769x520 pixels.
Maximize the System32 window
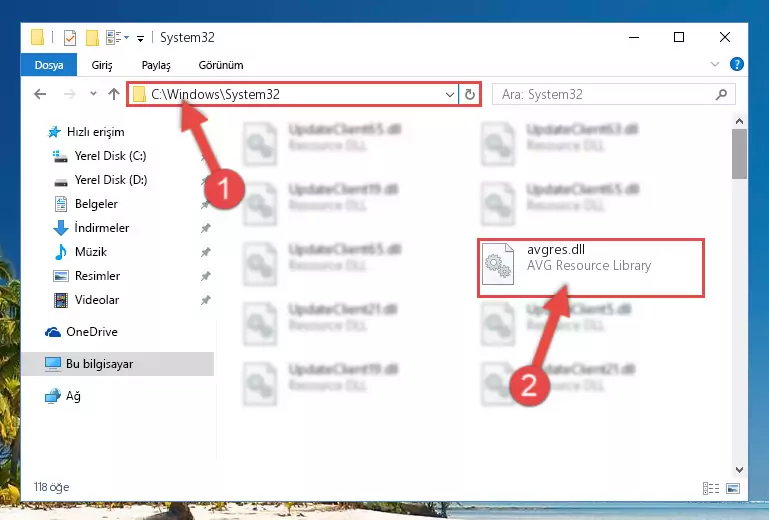[x=679, y=37]
